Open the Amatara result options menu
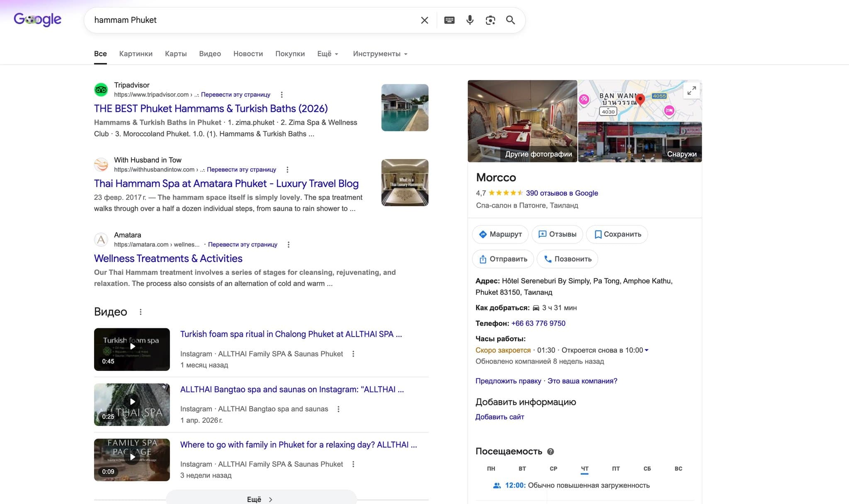This screenshot has width=849, height=504. coord(289,245)
